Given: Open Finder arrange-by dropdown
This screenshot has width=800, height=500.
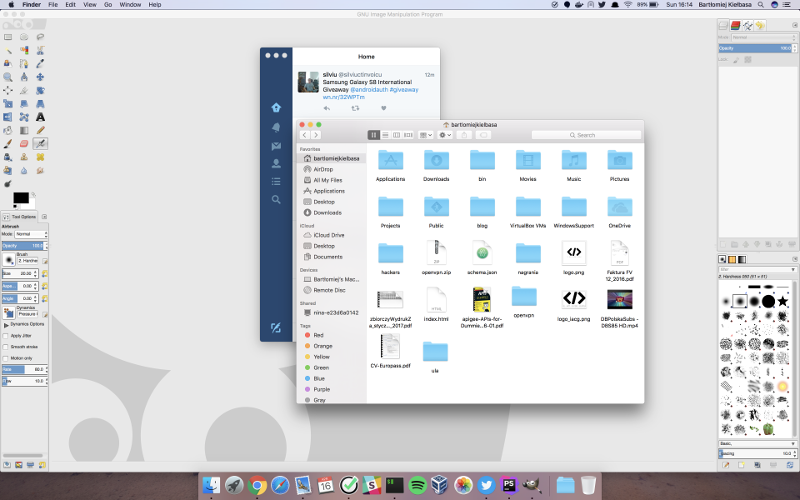Looking at the screenshot, I should coord(426,135).
